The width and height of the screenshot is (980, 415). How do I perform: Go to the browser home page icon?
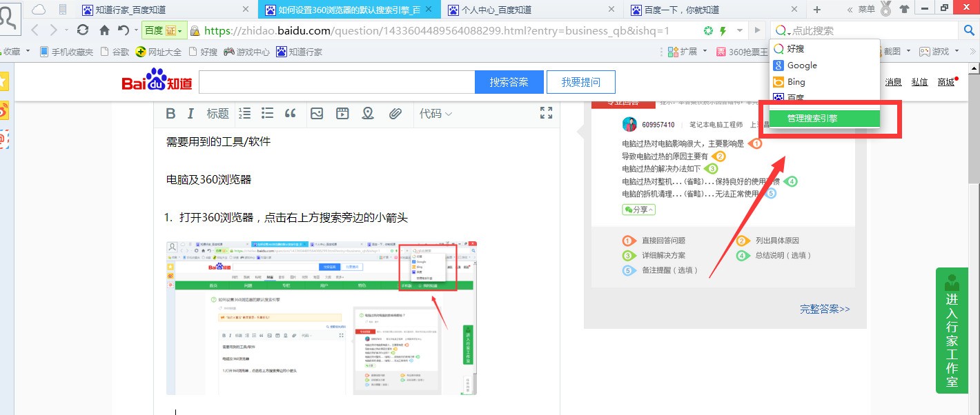104,30
